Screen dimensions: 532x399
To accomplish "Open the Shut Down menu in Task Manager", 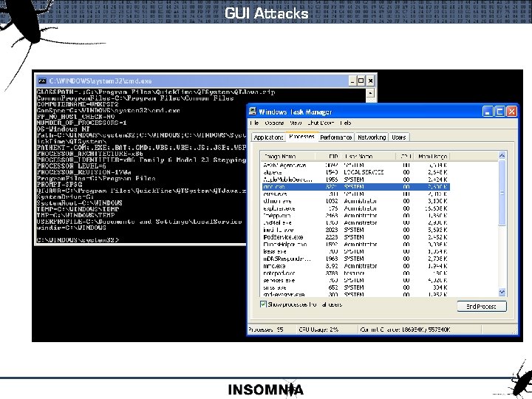I will 321,123.
